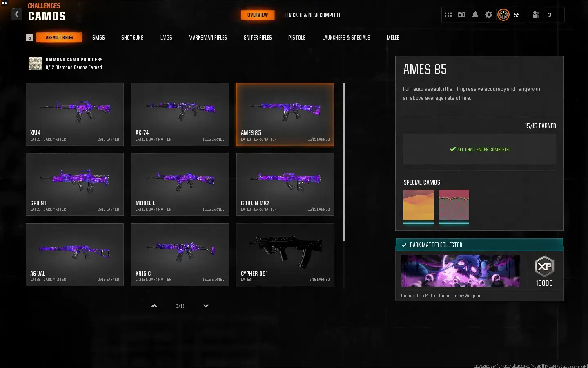Image resolution: width=588 pixels, height=368 pixels.
Task: Select the GPR 91 weapon card
Action: click(75, 184)
